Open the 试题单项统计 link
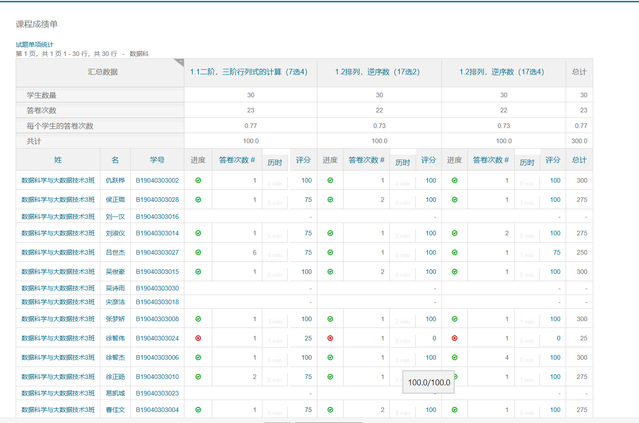639x423 pixels. coord(33,44)
